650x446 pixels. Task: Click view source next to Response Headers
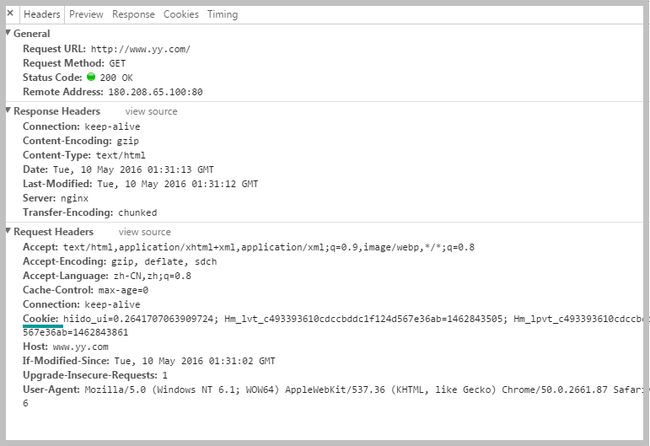pyautogui.click(x=151, y=112)
